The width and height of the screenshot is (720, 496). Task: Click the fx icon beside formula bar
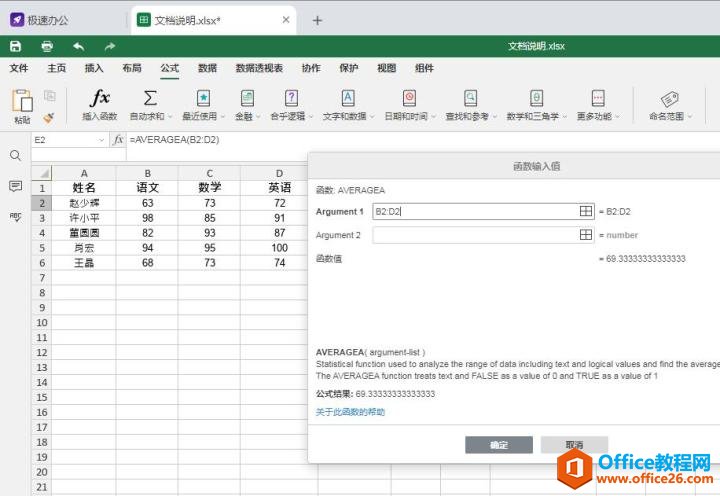pos(118,140)
